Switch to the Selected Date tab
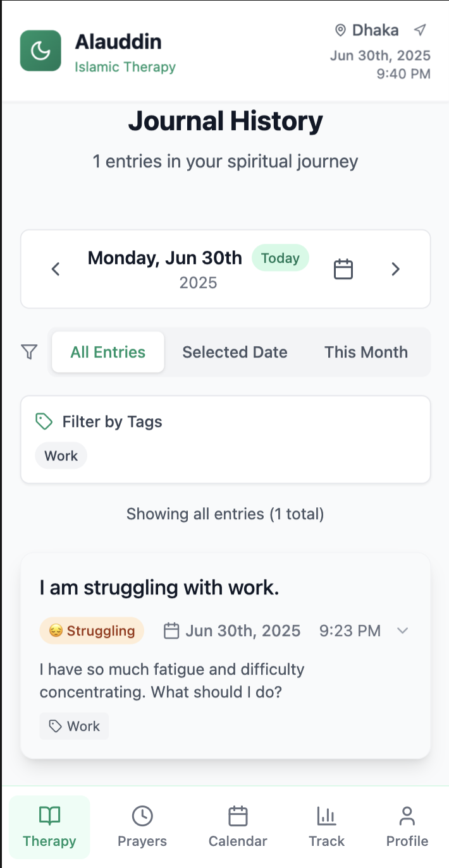 pyautogui.click(x=235, y=352)
